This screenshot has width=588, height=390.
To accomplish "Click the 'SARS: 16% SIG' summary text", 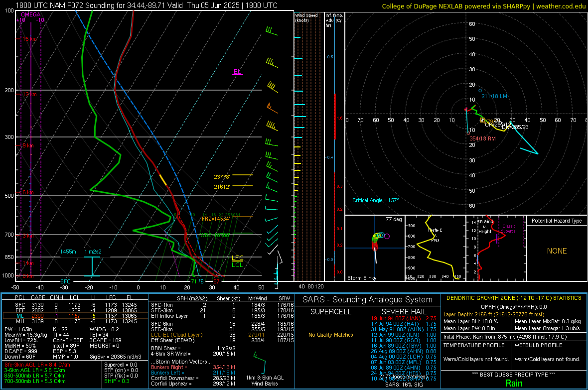I will (404, 385).
